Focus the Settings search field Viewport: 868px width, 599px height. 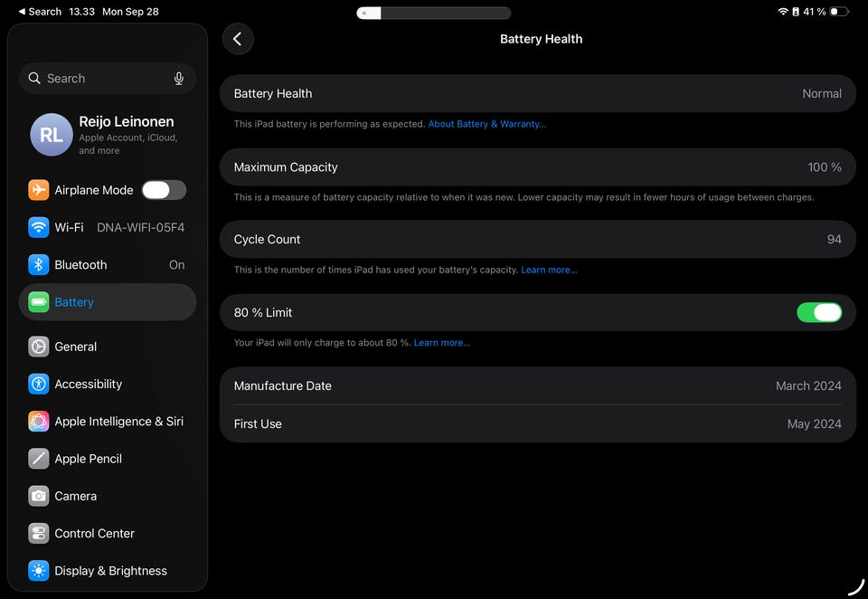108,78
